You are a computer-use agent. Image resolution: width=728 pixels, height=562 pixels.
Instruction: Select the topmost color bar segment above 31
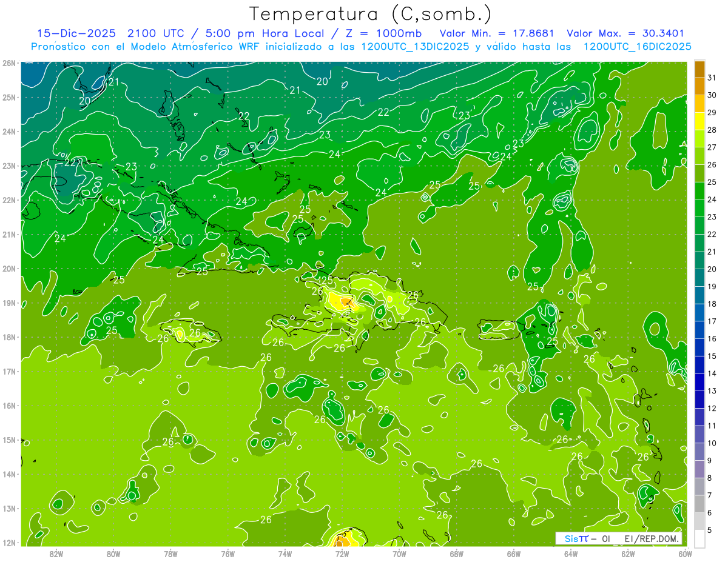click(x=699, y=69)
